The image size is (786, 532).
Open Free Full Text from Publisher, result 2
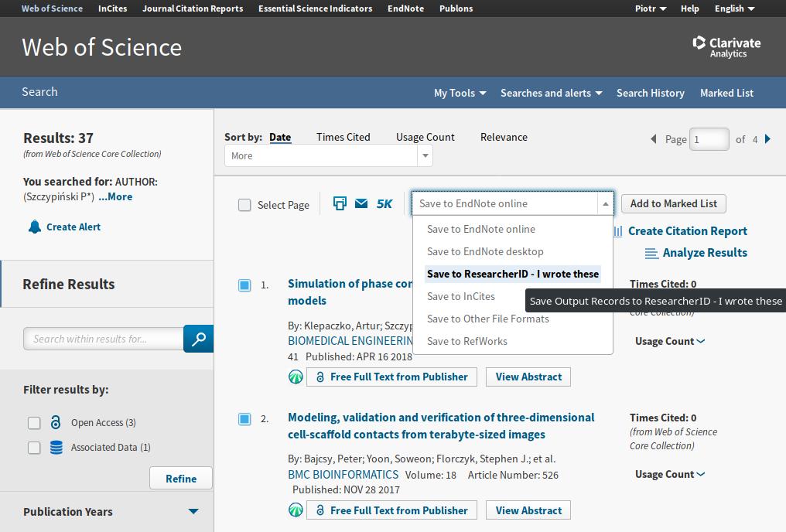392,510
